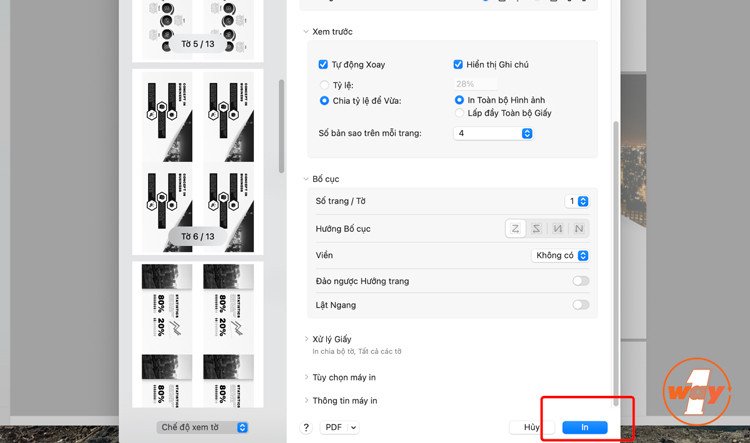Viewport: 750px width, 443px height.
Task: Open the help question mark button
Action: tap(306, 427)
